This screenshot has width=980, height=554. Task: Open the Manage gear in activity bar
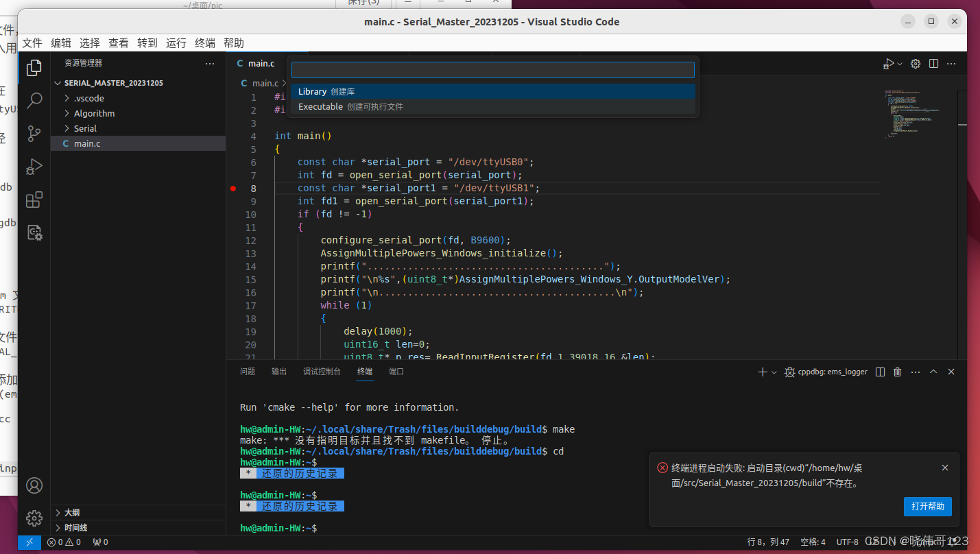click(34, 518)
